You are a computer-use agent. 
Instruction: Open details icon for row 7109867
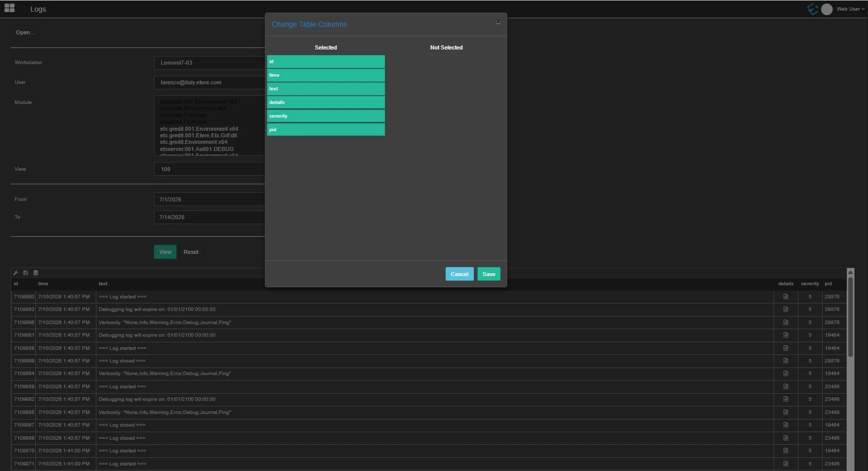tap(786, 425)
